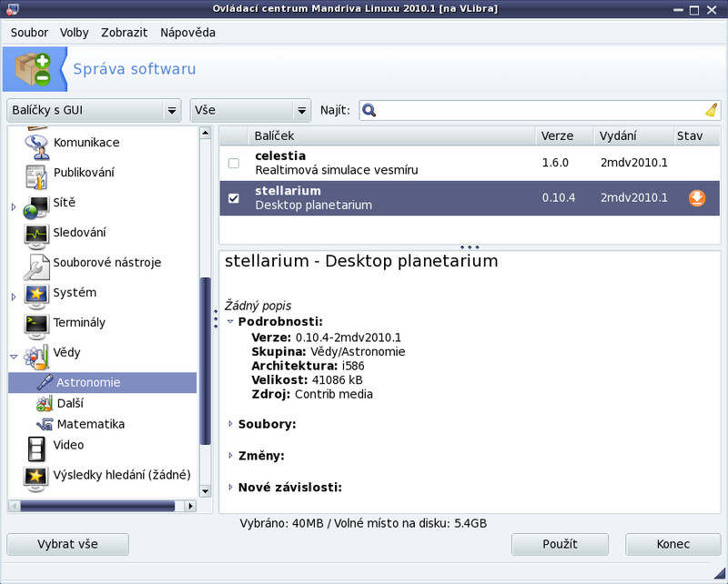Click the Správa softwaru package icon
The width and height of the screenshot is (728, 584).
(33, 69)
